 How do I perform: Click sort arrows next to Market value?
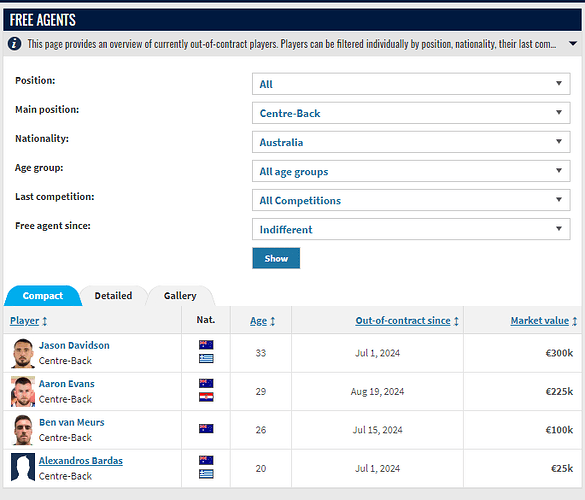(x=575, y=321)
